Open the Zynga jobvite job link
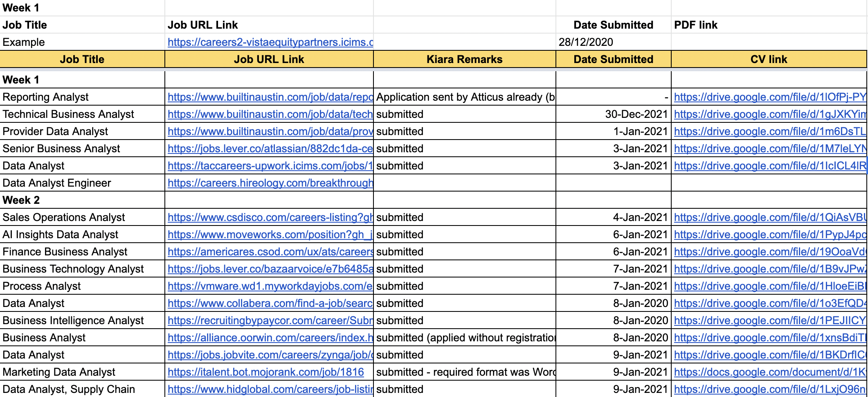Viewport: 868px width, 397px height. tap(270, 355)
